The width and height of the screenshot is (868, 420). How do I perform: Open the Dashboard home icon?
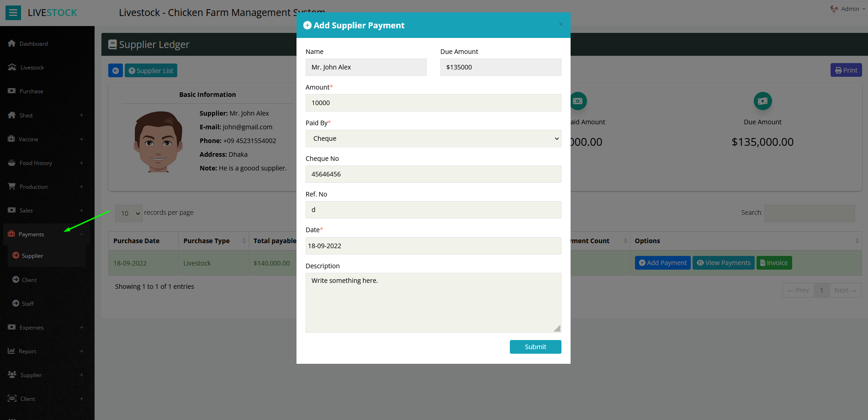(x=12, y=43)
